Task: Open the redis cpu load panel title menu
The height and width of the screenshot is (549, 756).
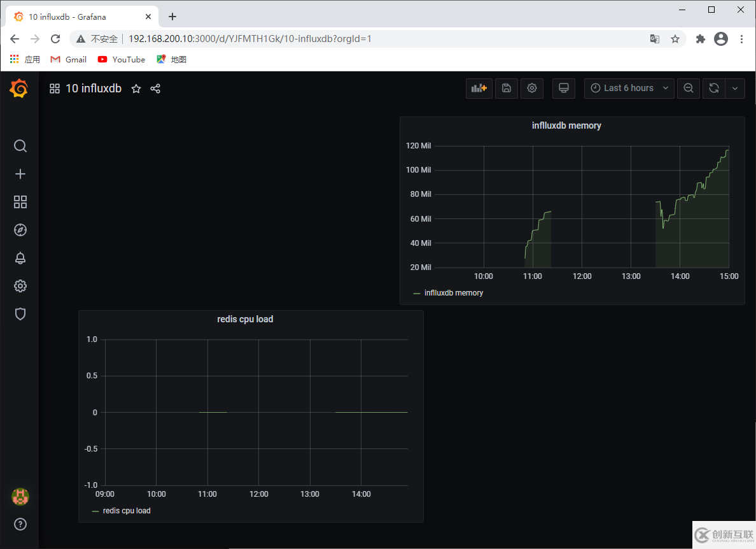Action: pos(245,319)
